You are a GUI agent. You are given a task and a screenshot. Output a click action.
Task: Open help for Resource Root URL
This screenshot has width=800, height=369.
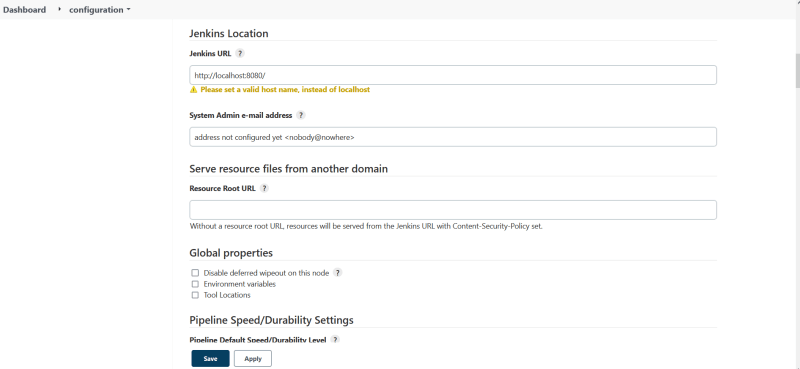coord(264,188)
